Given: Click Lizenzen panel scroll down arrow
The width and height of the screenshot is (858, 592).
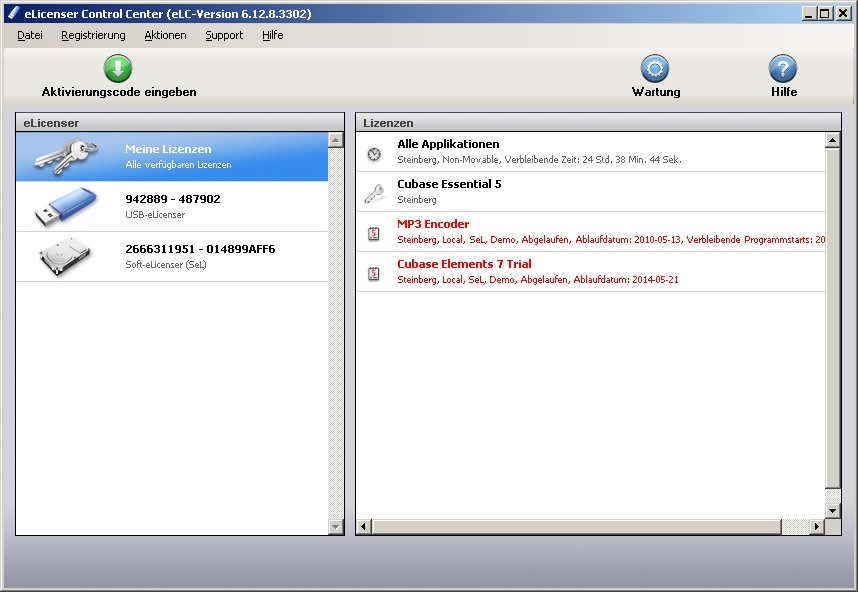Looking at the screenshot, I should [x=832, y=510].
